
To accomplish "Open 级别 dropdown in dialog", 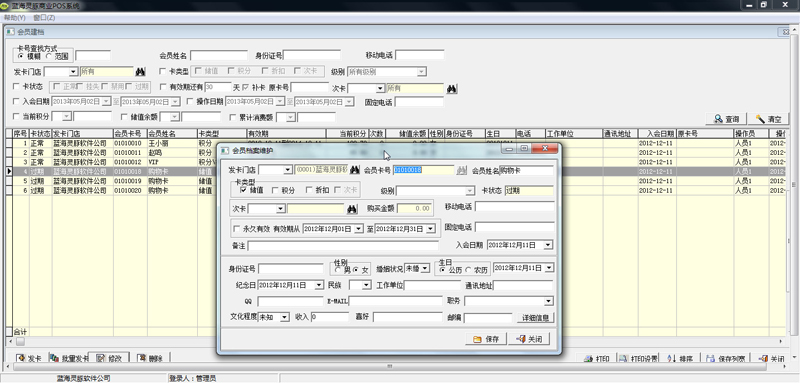I will 470,191.
